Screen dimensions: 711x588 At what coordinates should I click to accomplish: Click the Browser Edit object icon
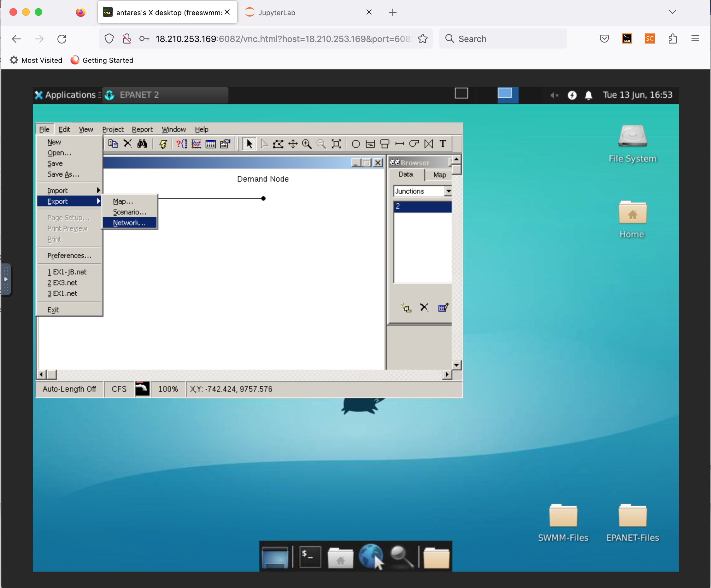tap(443, 307)
